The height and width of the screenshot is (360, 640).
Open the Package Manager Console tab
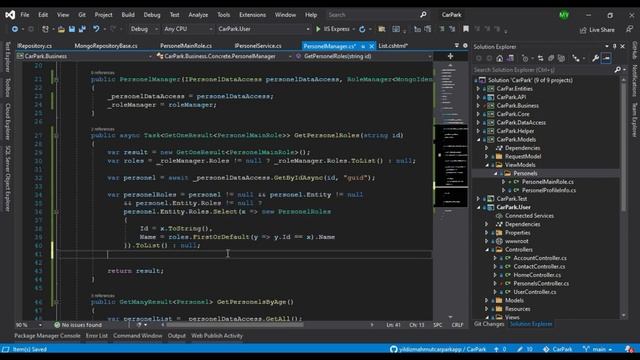pyautogui.click(x=47, y=336)
